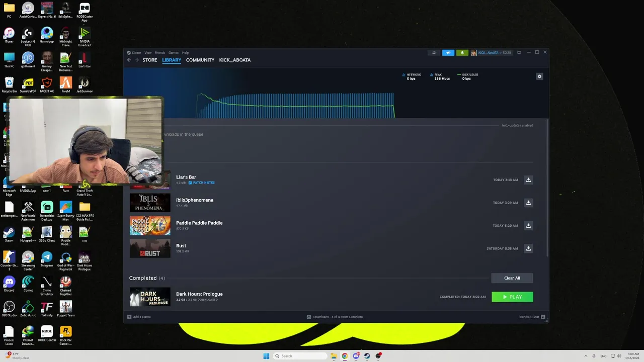The height and width of the screenshot is (362, 644).
Task: Open the Dark Hours: Prologue thumbnail
Action: (x=150, y=297)
